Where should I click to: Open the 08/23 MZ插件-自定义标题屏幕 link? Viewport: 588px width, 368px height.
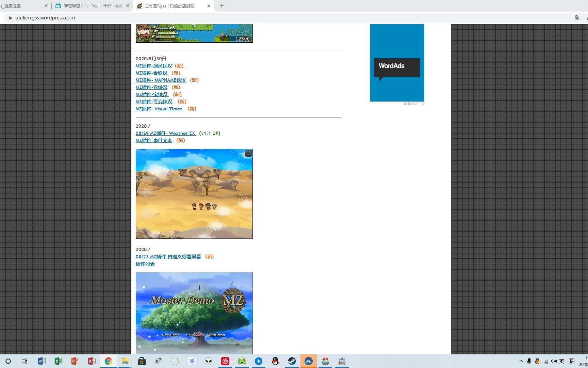pyautogui.click(x=168, y=257)
